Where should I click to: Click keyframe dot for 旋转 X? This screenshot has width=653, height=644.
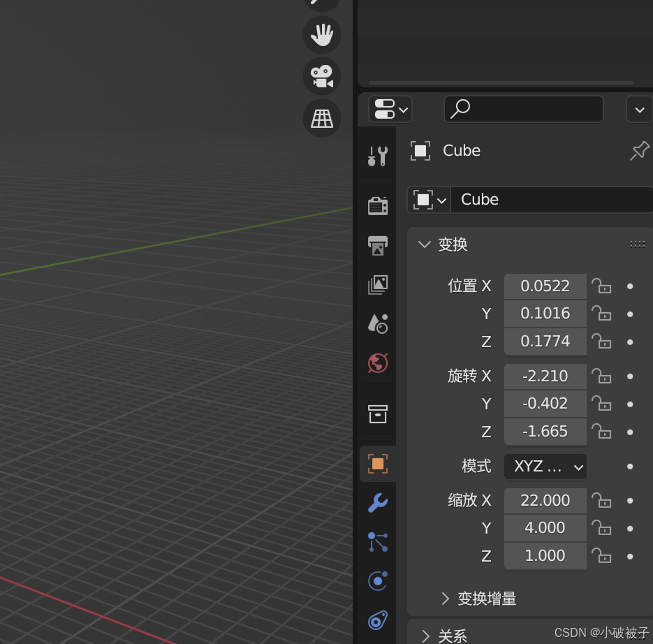[x=630, y=376]
